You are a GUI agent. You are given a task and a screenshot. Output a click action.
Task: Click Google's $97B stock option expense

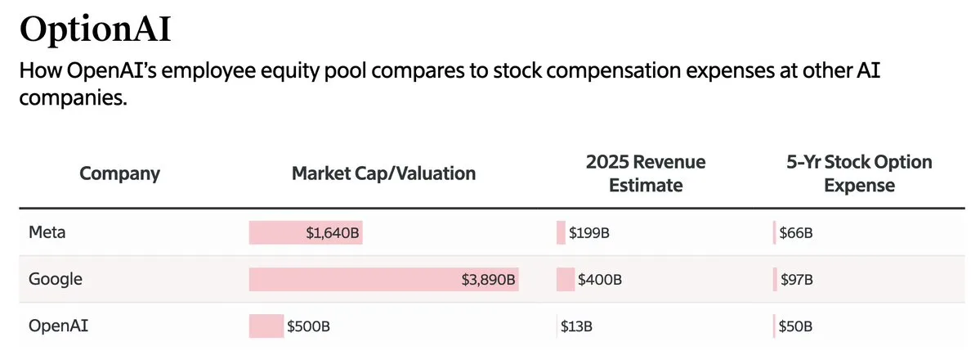[x=797, y=280]
